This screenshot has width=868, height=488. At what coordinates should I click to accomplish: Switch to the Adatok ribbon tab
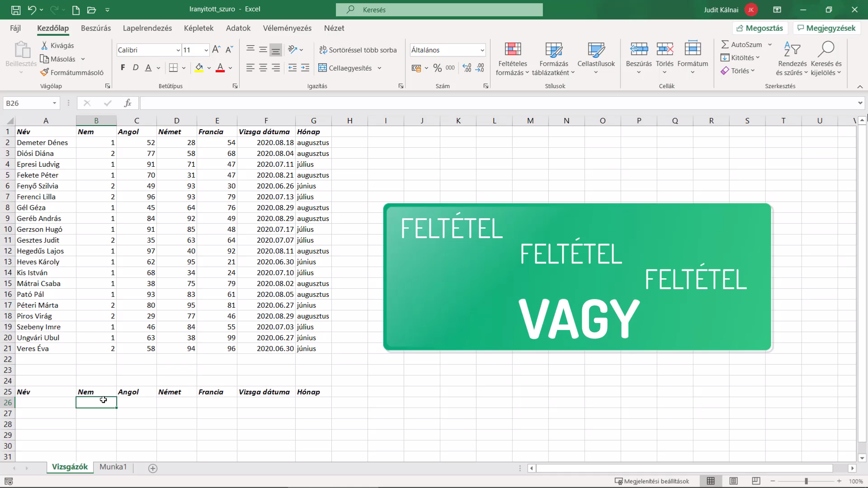click(x=238, y=28)
